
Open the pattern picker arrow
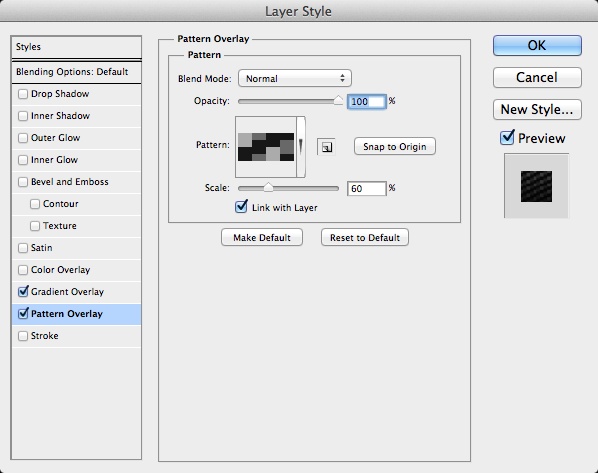coord(301,147)
